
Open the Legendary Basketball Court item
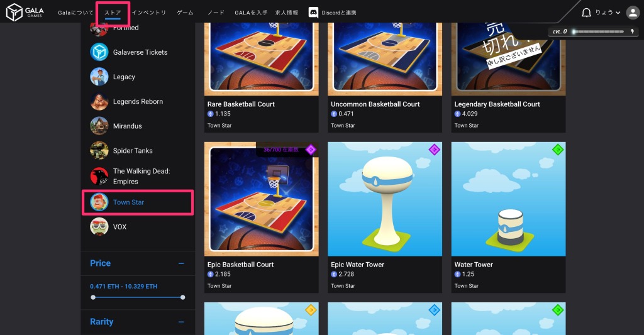497,104
